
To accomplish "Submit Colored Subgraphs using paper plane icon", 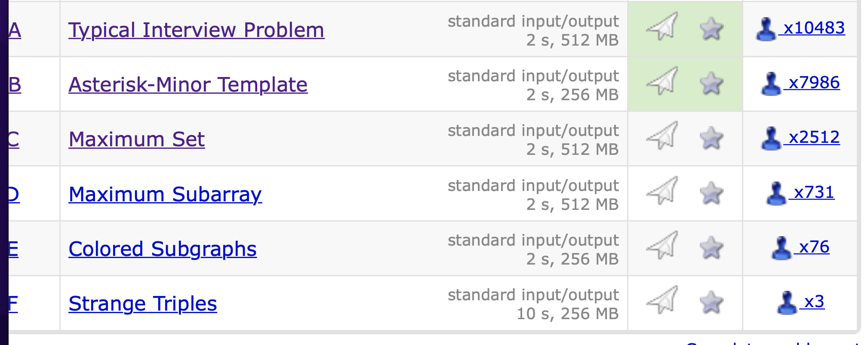I will pos(662,245).
